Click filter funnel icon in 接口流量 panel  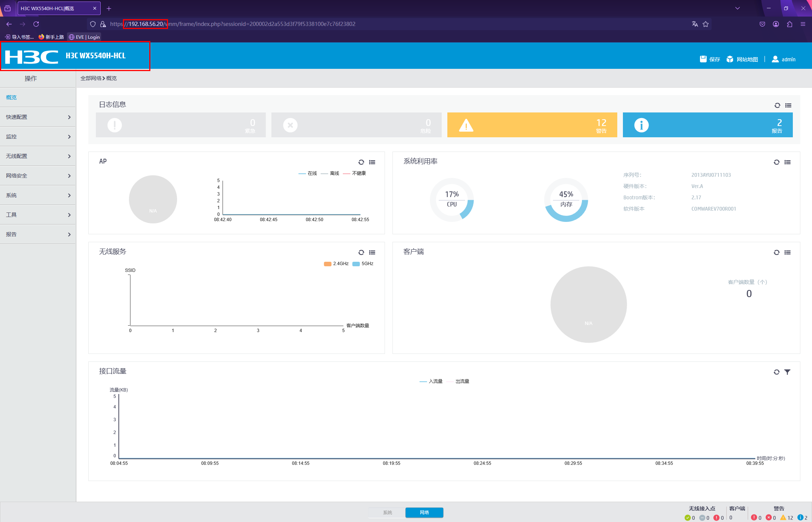pyautogui.click(x=788, y=372)
